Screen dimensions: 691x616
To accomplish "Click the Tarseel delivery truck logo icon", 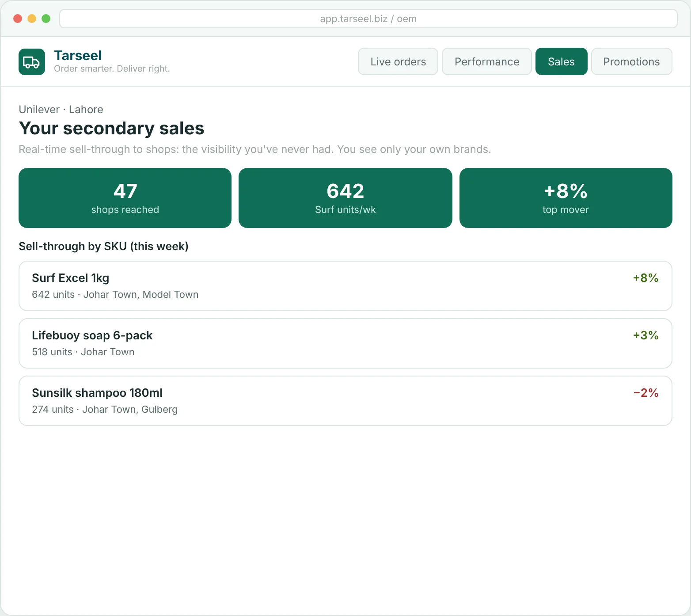I will [32, 62].
